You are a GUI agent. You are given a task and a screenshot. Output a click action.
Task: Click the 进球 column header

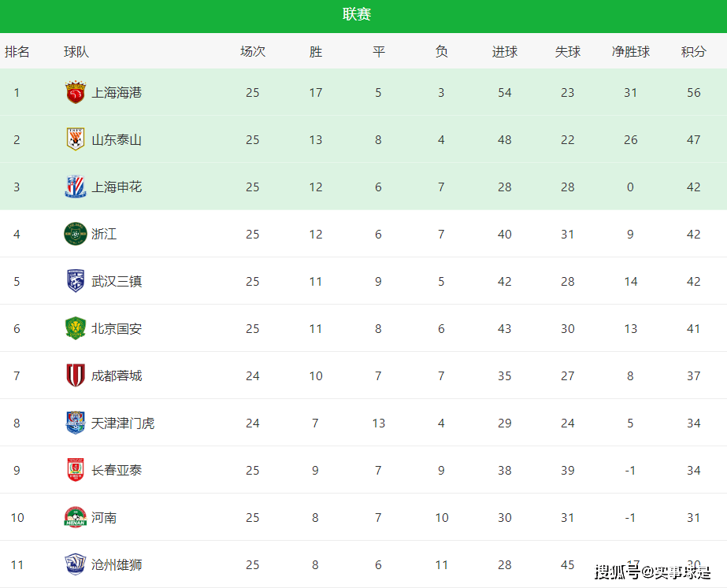click(x=504, y=51)
